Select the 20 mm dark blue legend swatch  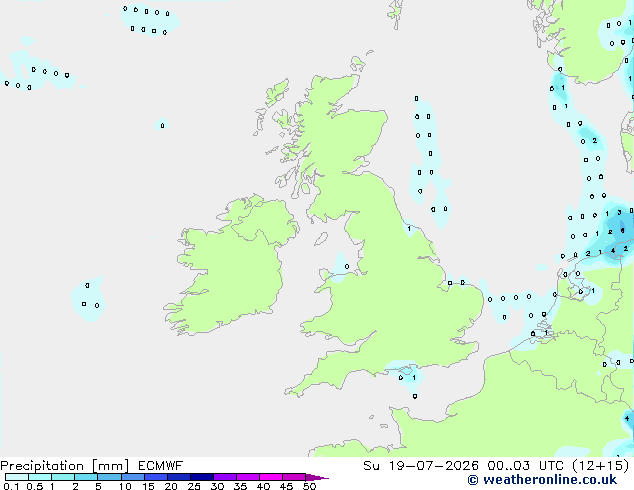click(x=179, y=477)
